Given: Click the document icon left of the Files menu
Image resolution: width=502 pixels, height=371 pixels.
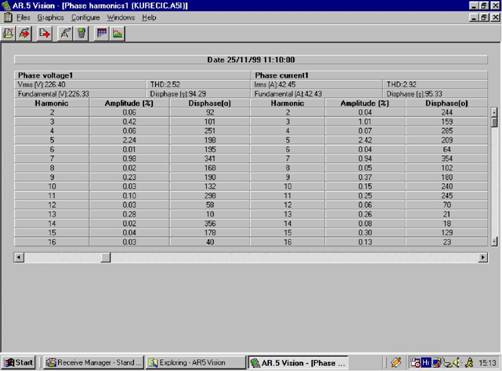Looking at the screenshot, I should (x=8, y=17).
